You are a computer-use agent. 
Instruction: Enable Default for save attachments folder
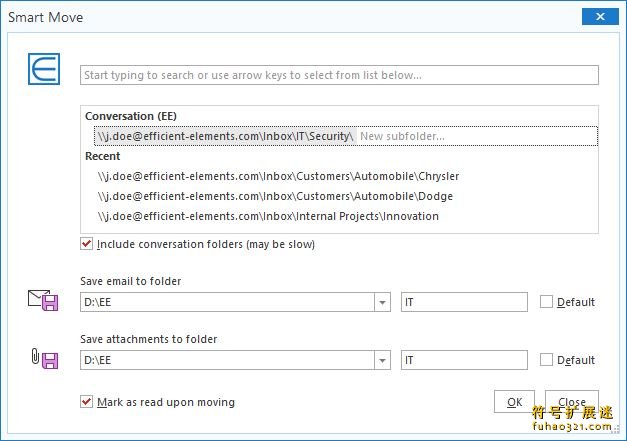tap(546, 360)
